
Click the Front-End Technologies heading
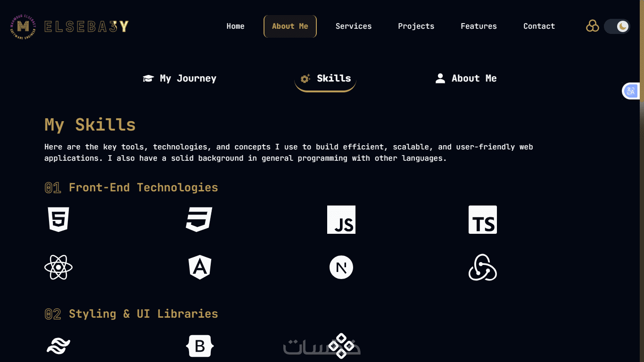[x=143, y=188]
